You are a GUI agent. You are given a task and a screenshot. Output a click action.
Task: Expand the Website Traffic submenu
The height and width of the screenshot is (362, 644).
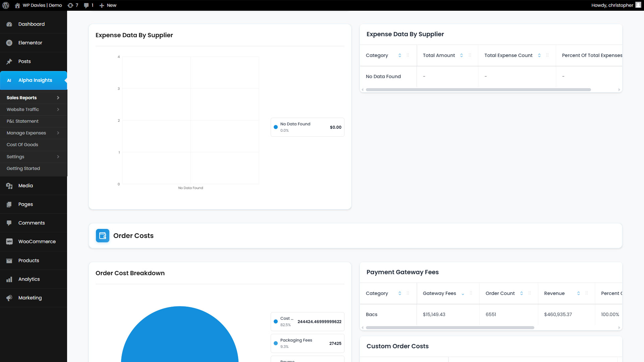click(58, 110)
